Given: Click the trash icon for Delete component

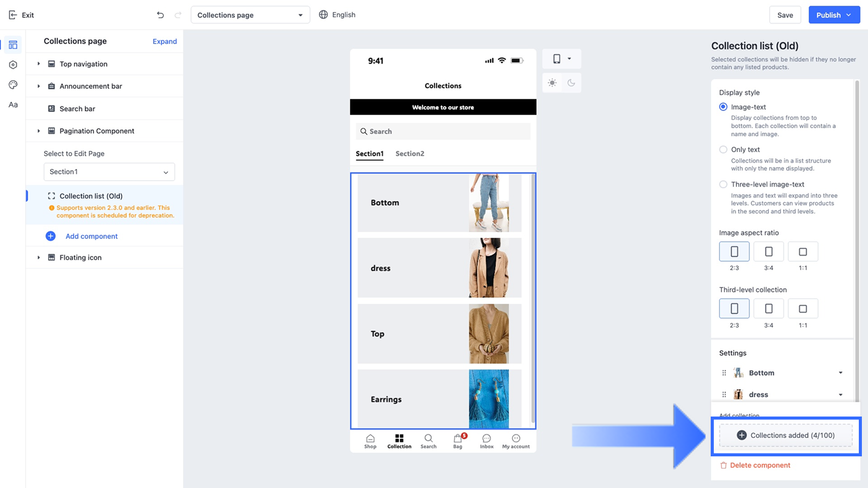Looking at the screenshot, I should click(x=723, y=465).
